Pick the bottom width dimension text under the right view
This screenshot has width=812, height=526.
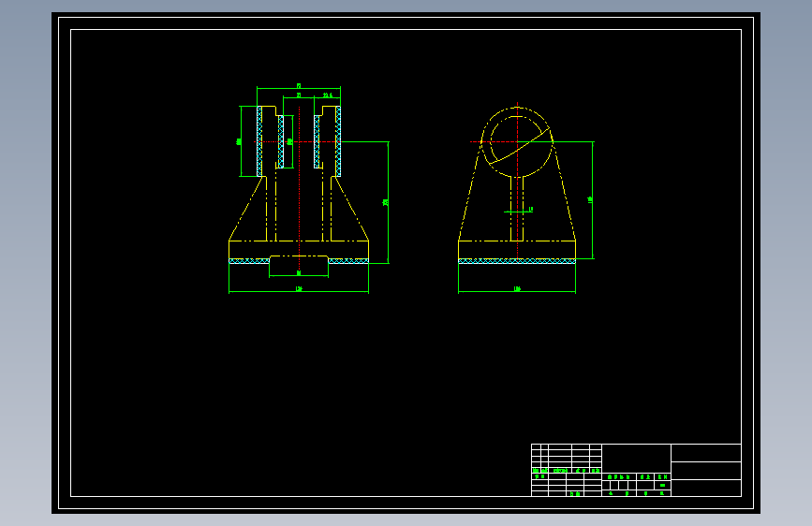pos(517,289)
